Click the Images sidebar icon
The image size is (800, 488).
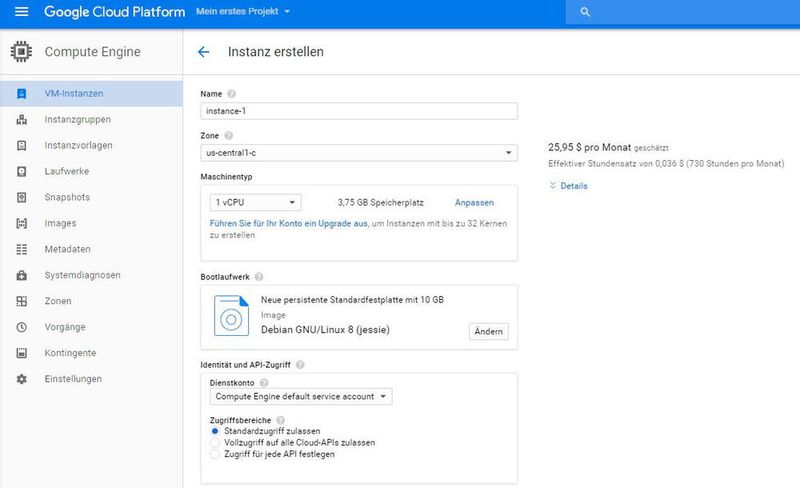point(21,223)
